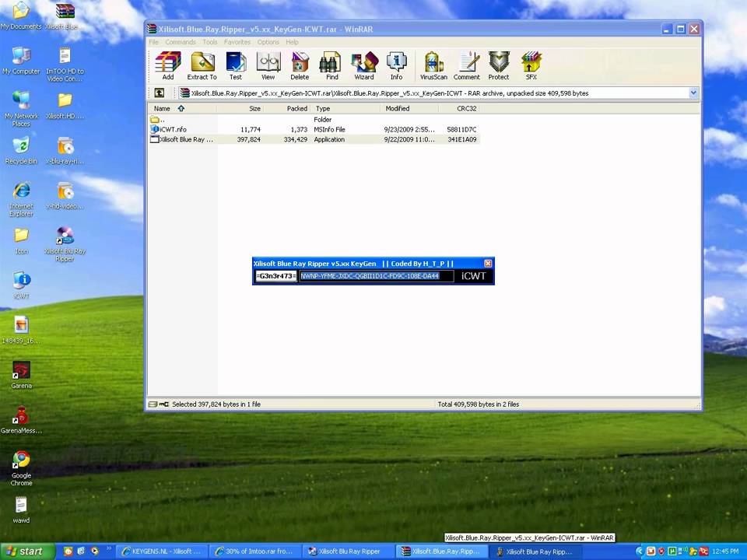Select the iCWT info file on desktop
The image size is (747, 560).
(22, 285)
